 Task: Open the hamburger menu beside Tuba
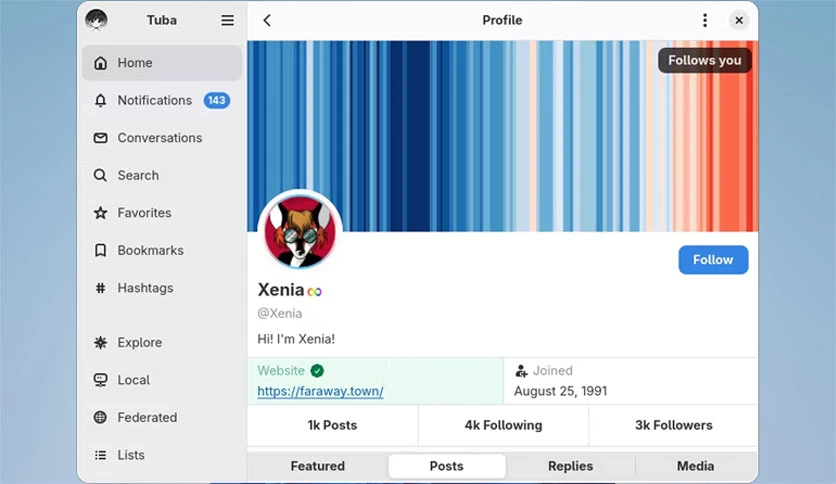coord(227,20)
